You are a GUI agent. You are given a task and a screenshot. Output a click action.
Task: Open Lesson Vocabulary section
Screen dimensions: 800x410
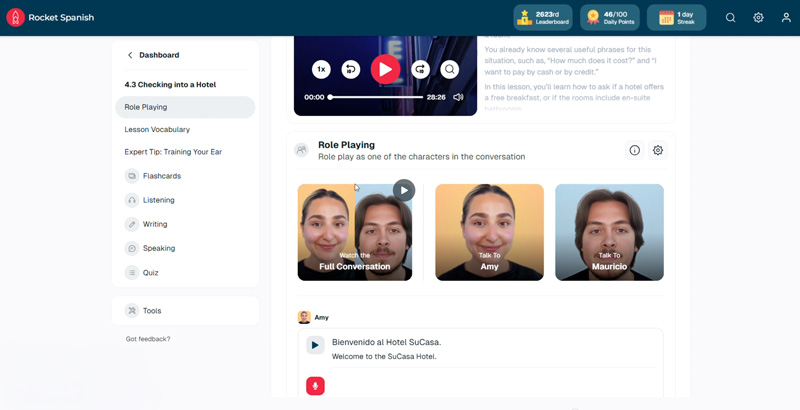[157, 130]
